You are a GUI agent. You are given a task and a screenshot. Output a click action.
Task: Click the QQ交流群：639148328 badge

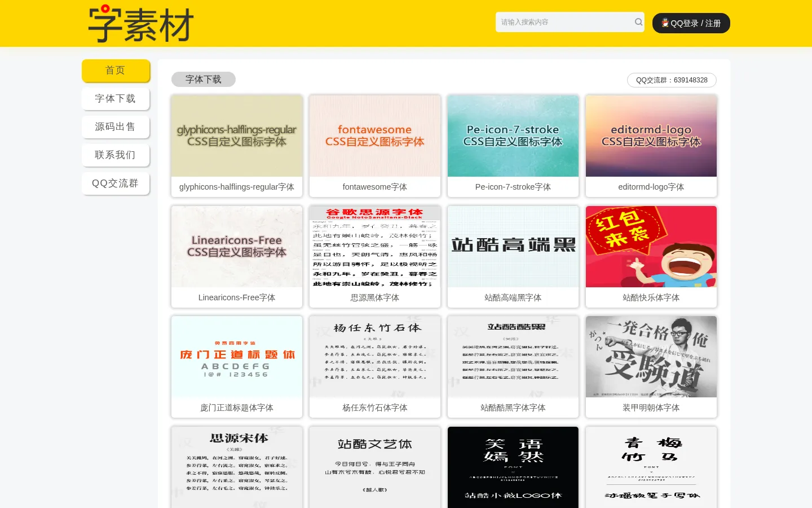click(672, 80)
